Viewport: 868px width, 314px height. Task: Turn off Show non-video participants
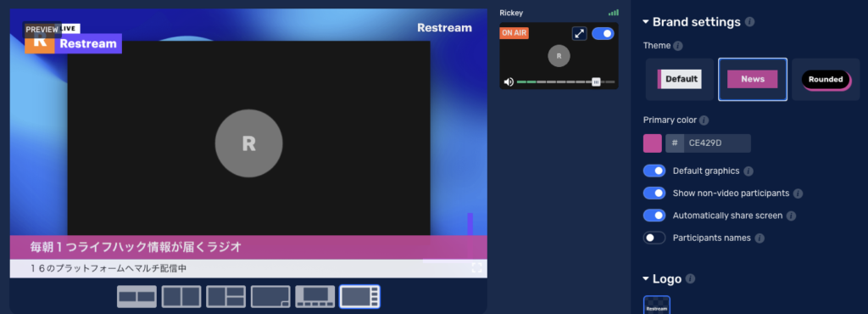click(x=654, y=193)
